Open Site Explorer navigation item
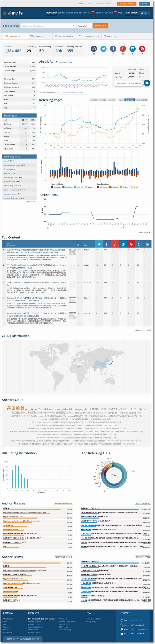Screen dimensions: 155x644 51,13
